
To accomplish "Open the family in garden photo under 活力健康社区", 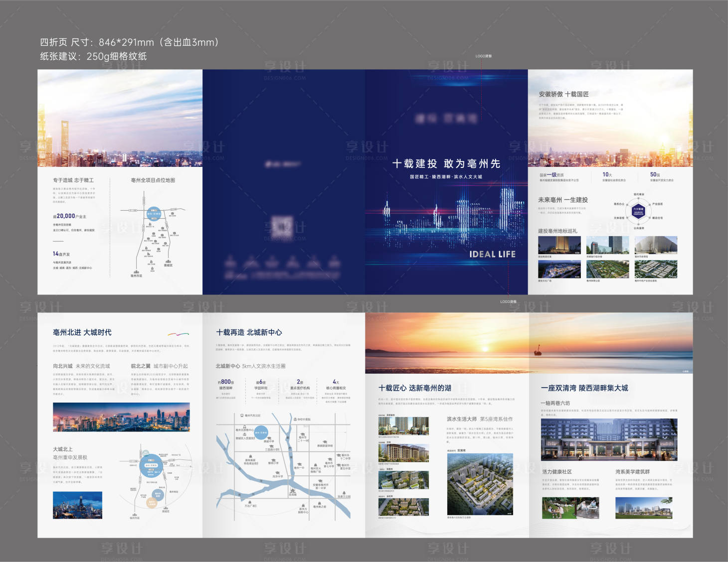I will (570, 508).
